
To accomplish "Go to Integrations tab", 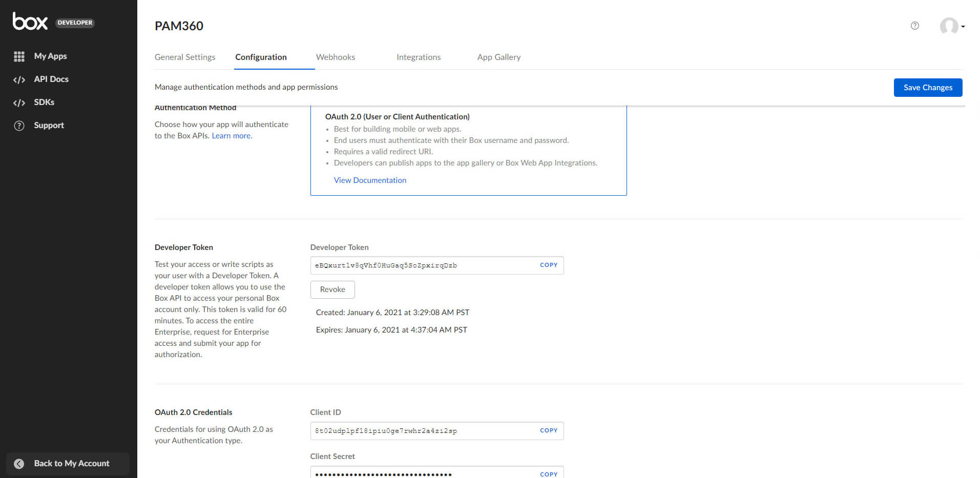I will tap(418, 57).
